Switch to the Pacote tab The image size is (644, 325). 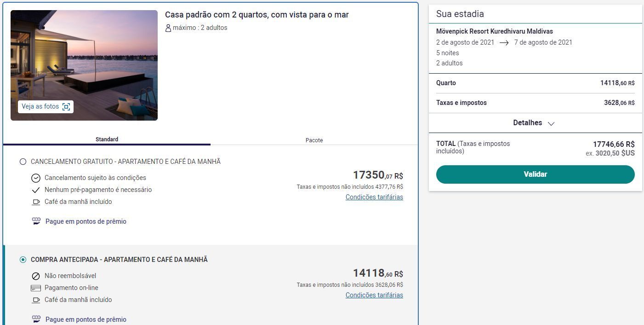pyautogui.click(x=314, y=140)
